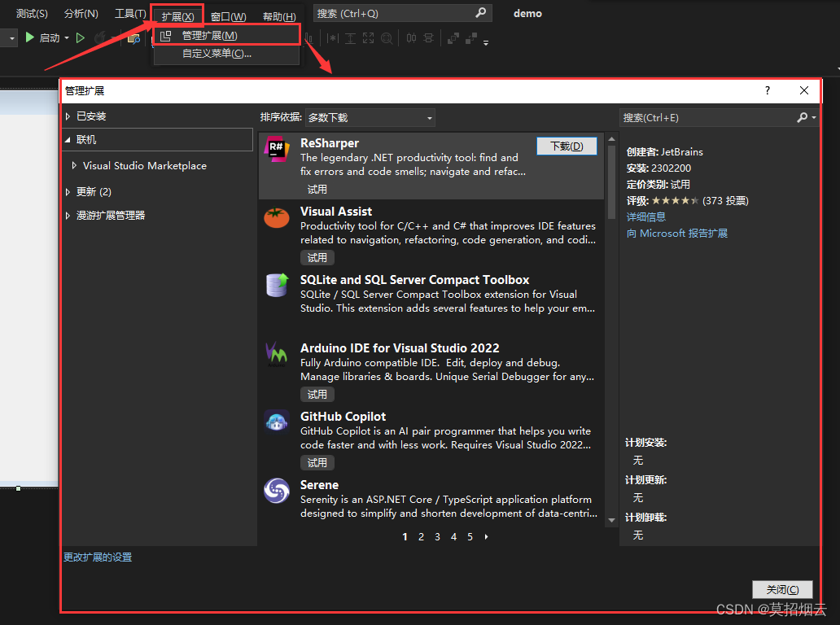Image resolution: width=840 pixels, height=625 pixels.
Task: Go to results page 2
Action: pyautogui.click(x=421, y=536)
